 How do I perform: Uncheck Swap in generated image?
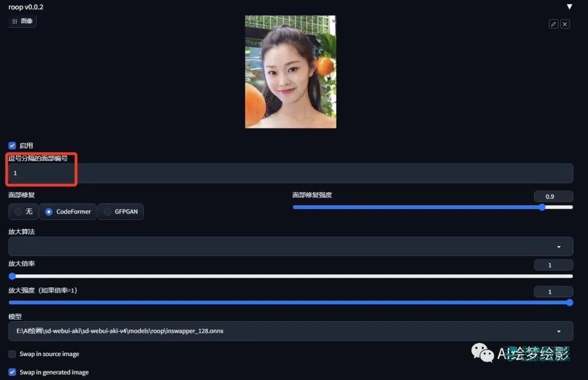click(13, 372)
